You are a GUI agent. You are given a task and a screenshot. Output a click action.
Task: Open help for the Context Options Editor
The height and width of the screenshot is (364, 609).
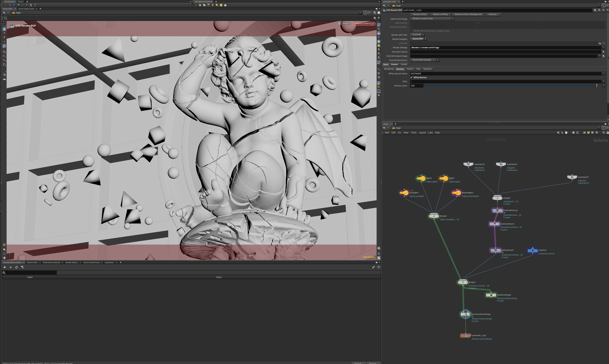(379, 267)
